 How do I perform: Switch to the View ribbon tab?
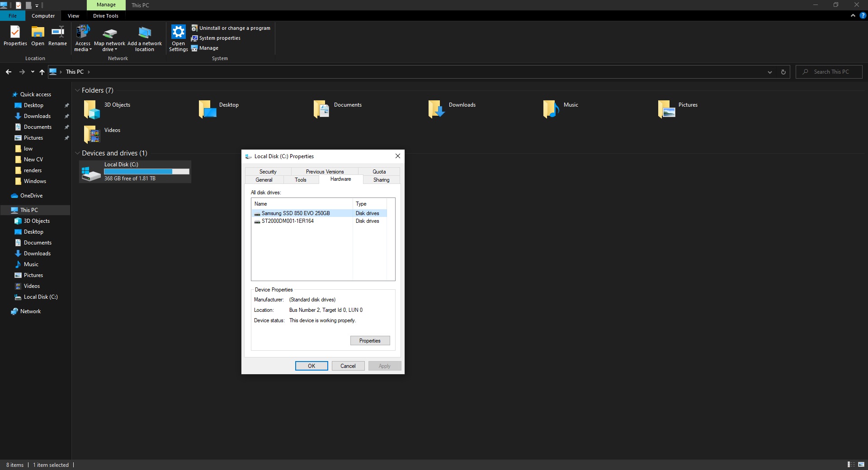coord(73,16)
